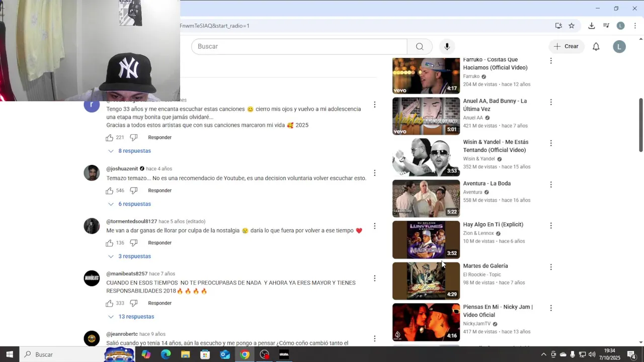Open Wisin & Yandel Me Estás Tentando video title
Screen dimensions: 644x362
click(496, 146)
